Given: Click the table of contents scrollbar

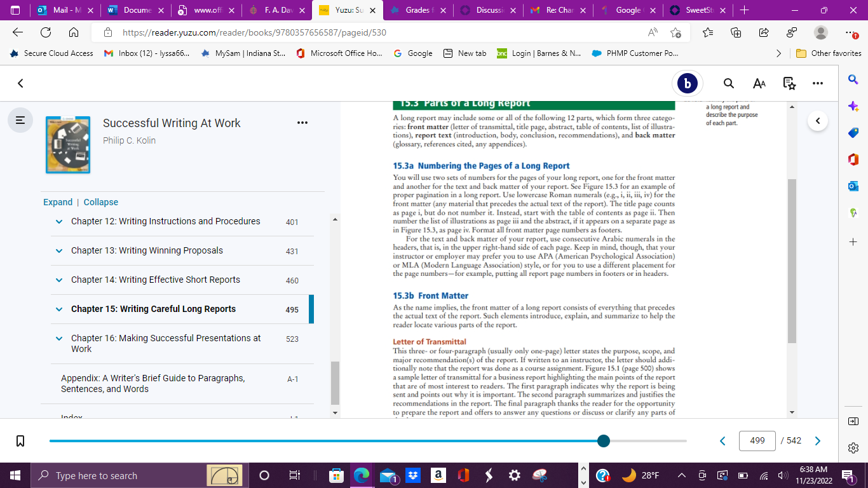Looking at the screenshot, I should (335, 383).
